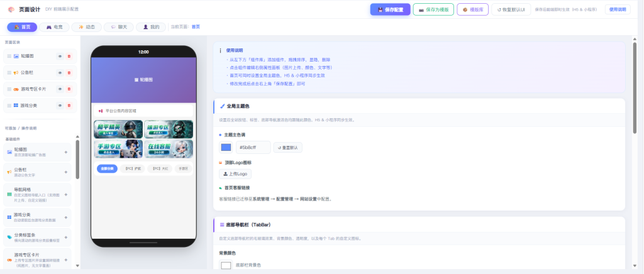Viewport: 644px width, 274px height.
Task: Click the 全局主题色 paintbrush icon
Action: [222, 106]
